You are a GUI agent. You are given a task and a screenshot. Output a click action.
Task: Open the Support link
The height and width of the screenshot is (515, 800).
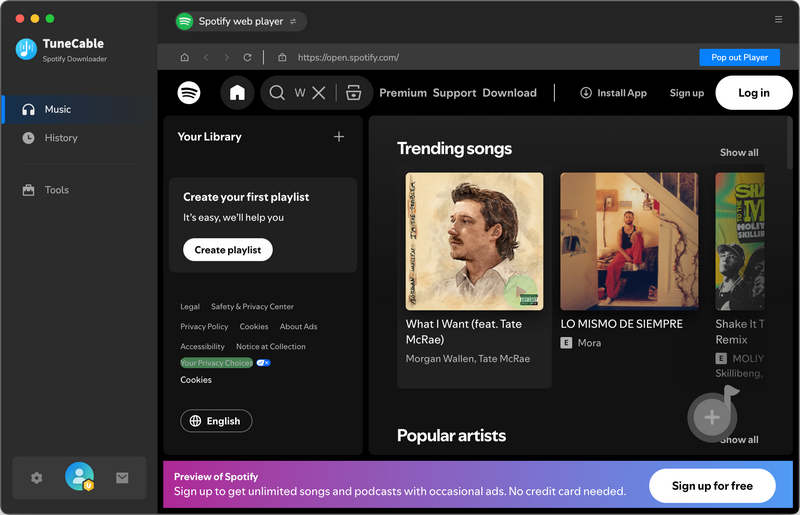(x=455, y=93)
